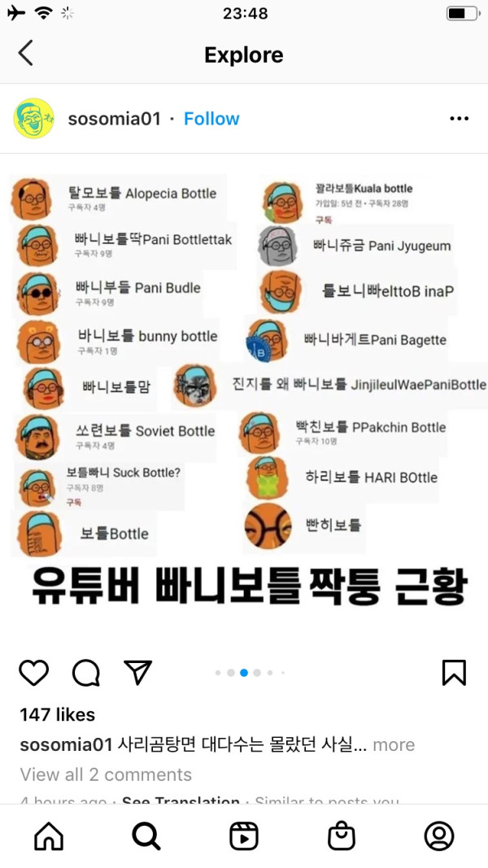This screenshot has width=488, height=868.
Task: Open comments with the speech bubble icon
Action: tap(86, 673)
